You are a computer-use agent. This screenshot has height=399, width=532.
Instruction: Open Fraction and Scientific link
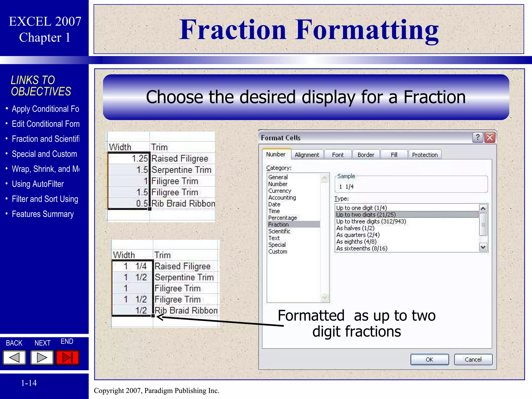46,139
